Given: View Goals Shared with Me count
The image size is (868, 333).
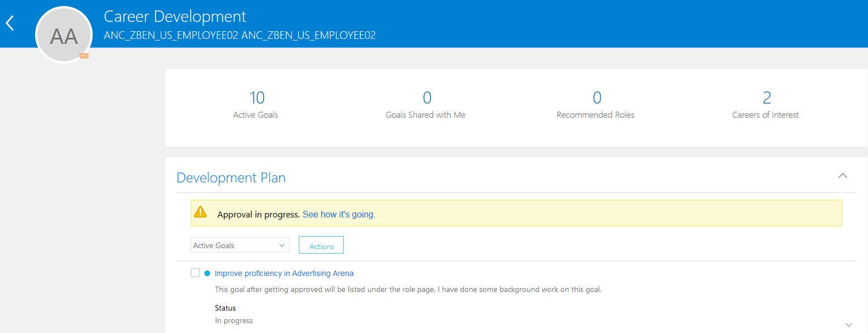Looking at the screenshot, I should (x=426, y=105).
